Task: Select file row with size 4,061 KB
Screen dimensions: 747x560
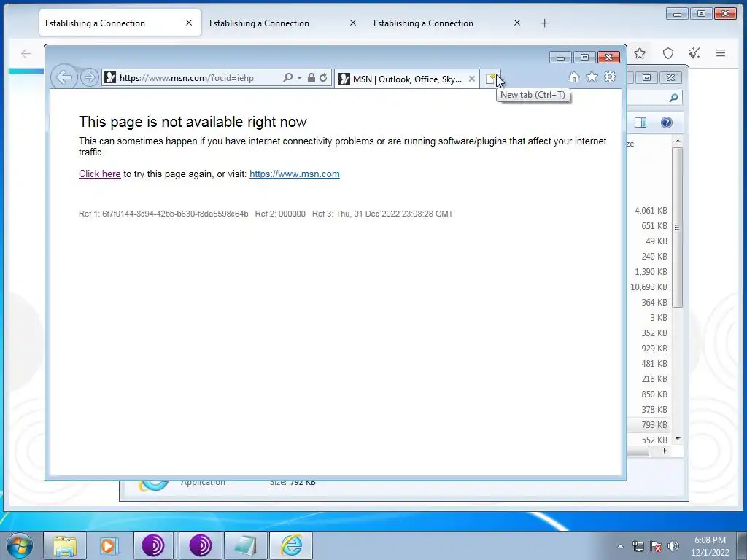Action: coord(650,211)
